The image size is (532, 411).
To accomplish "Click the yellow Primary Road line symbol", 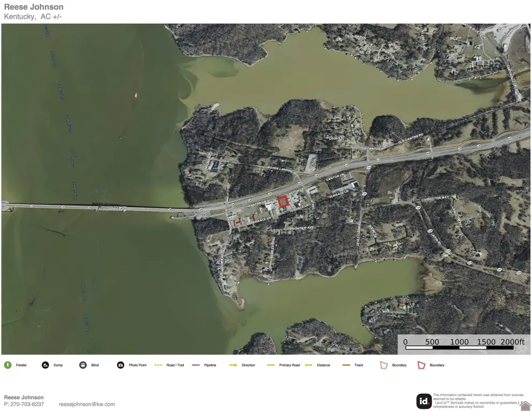I will [271, 365].
